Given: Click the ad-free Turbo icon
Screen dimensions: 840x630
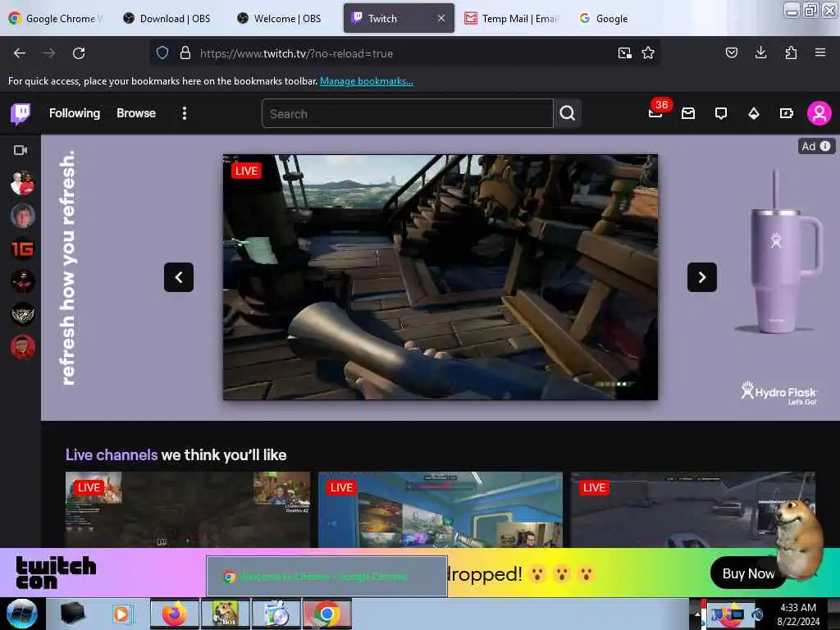Looking at the screenshot, I should (x=787, y=113).
